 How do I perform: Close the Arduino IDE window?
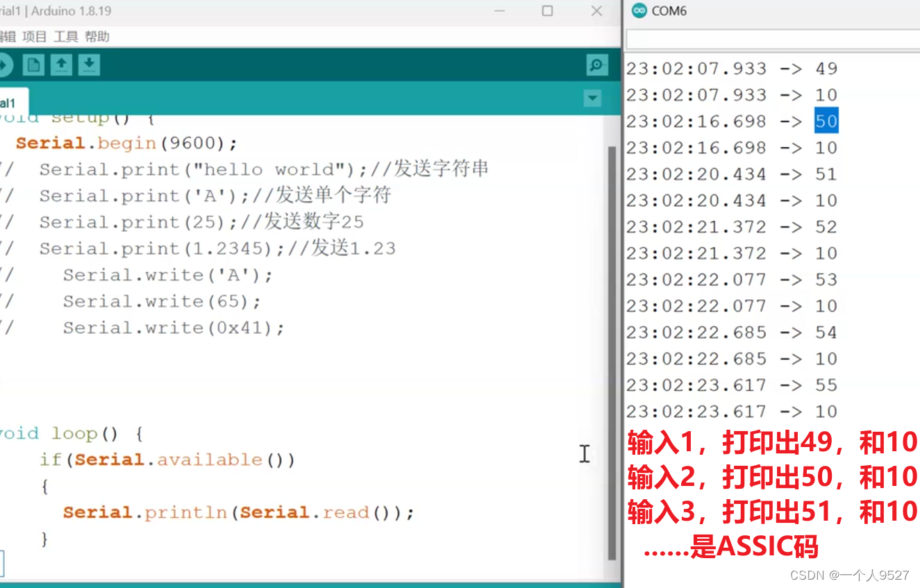tap(596, 11)
